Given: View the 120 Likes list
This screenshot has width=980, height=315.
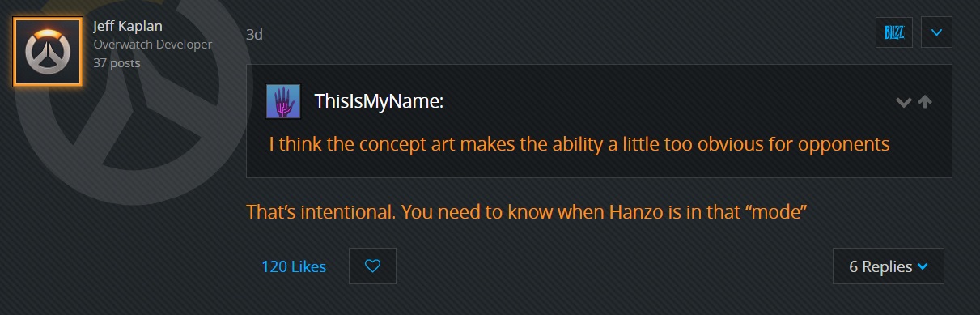Looking at the screenshot, I should (294, 266).
